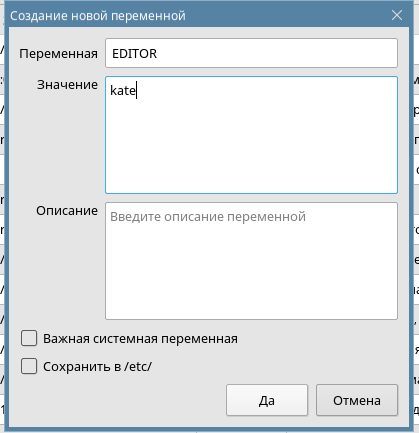Focus the Переменная field containing EDITOR
Screen dimensions: 419x433
251,53
